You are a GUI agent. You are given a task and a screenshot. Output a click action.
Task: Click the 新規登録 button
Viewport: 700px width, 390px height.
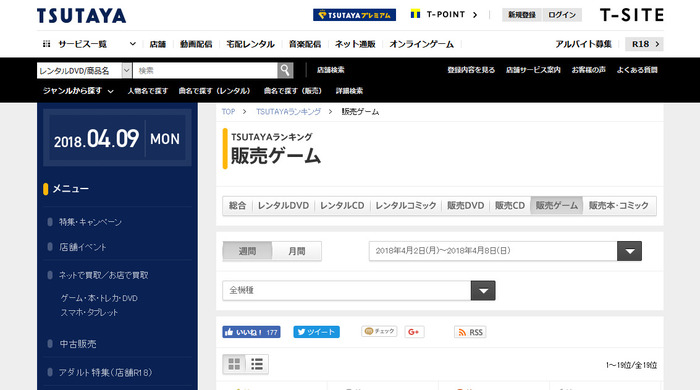coord(522,15)
